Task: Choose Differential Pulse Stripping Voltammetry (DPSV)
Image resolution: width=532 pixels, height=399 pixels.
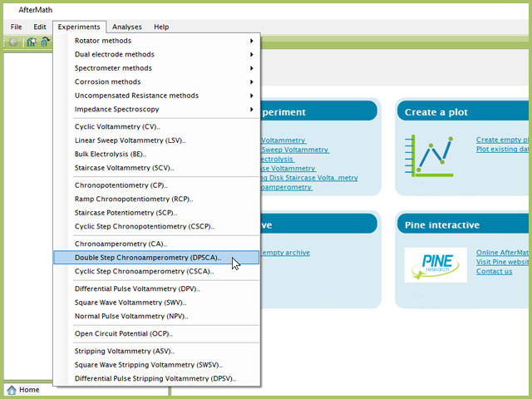Action: tap(157, 379)
